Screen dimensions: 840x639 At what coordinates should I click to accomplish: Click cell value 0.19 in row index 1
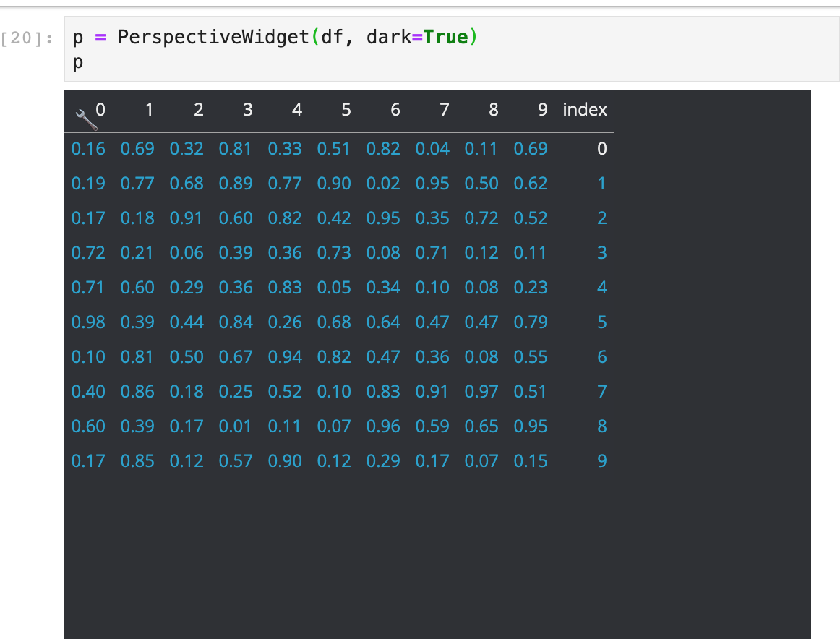tap(88, 183)
